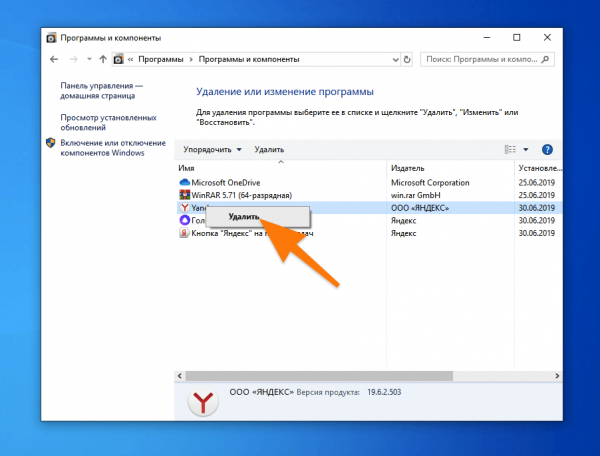Open the Программы breadcrumb
Image resolution: width=600 pixels, height=456 pixels.
(x=161, y=59)
